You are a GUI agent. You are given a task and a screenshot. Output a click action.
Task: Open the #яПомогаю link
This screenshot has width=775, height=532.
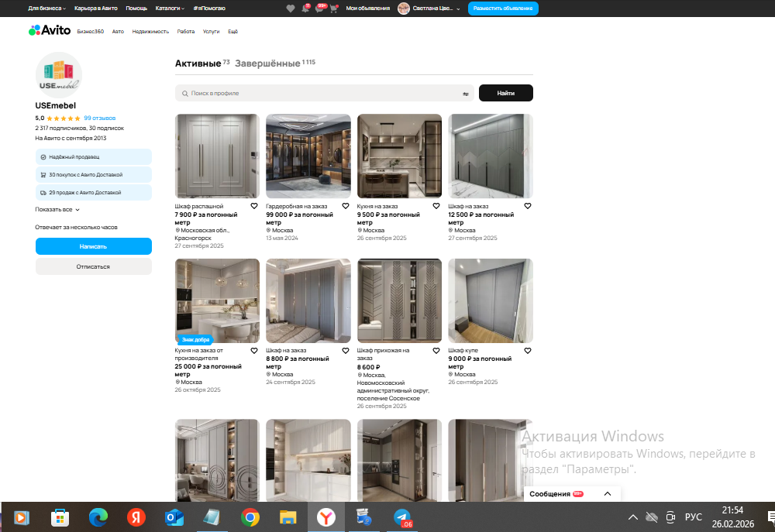tap(209, 9)
